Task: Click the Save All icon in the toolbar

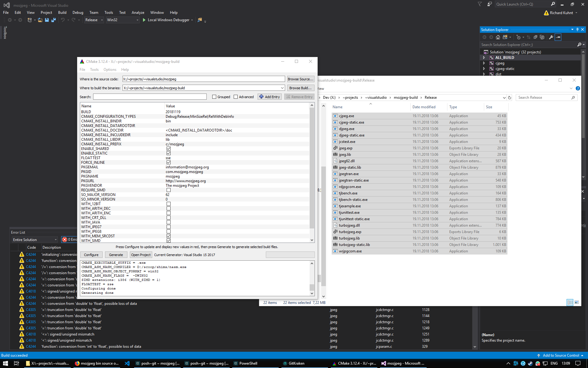Action: click(53, 20)
